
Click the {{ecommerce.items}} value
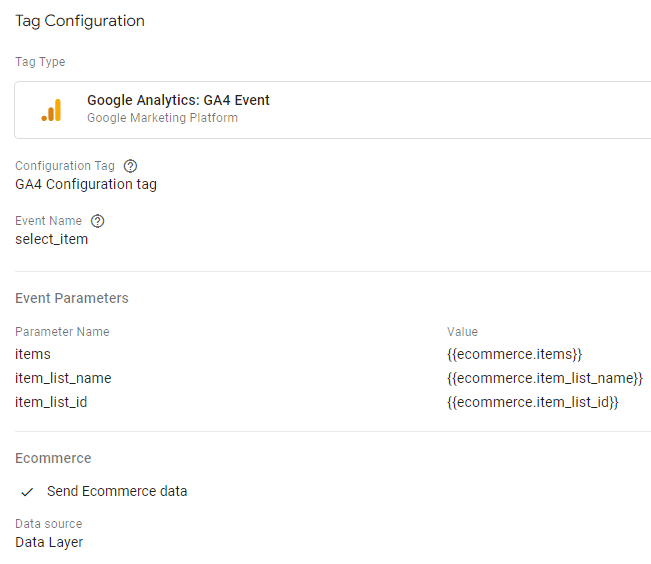tap(514, 354)
